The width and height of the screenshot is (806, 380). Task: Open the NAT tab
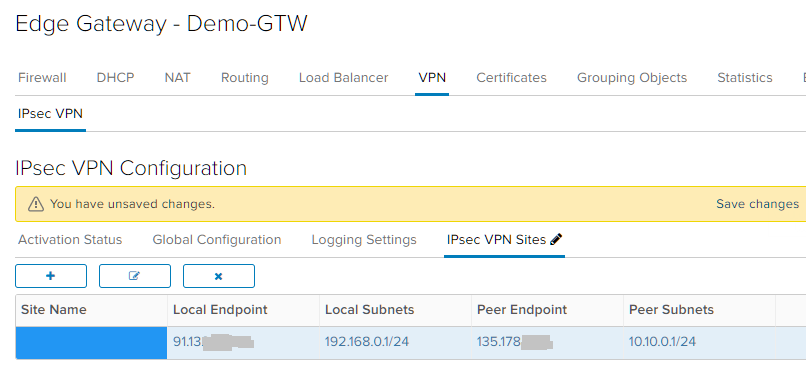point(177,78)
